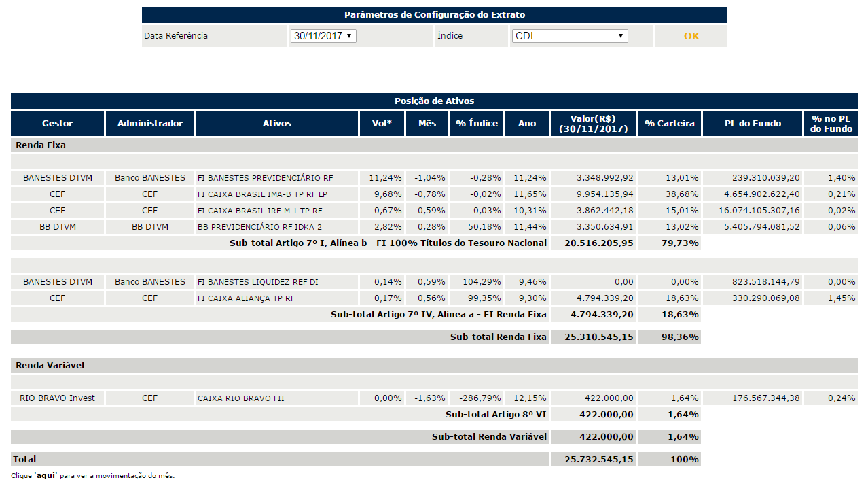Image resolution: width=868 pixels, height=482 pixels.
Task: Open the Data Referência date dropdown
Action: (x=323, y=36)
